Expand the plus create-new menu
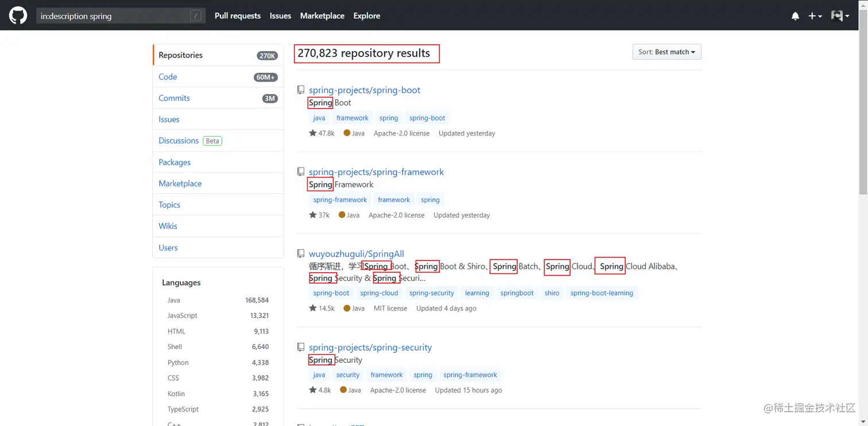The height and width of the screenshot is (426, 868). point(815,16)
